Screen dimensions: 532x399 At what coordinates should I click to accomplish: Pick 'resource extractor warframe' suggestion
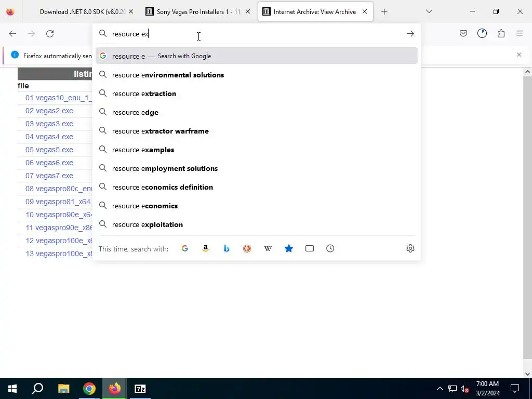click(x=257, y=131)
